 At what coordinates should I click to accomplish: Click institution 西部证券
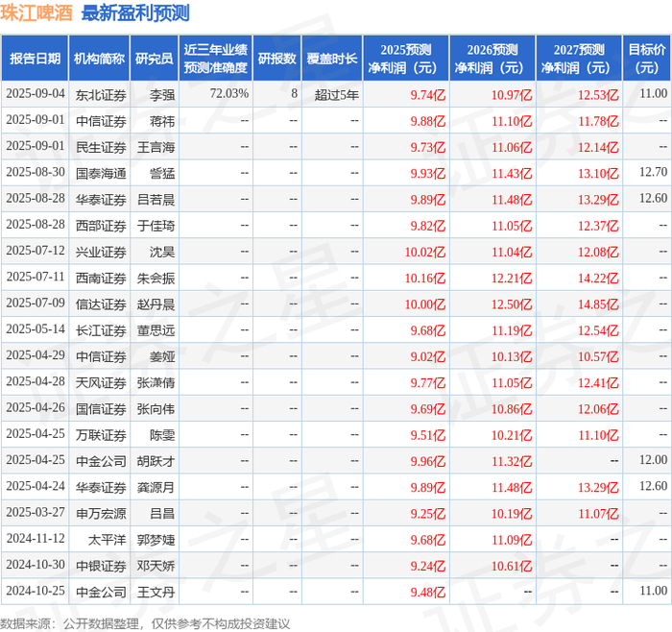(101, 226)
